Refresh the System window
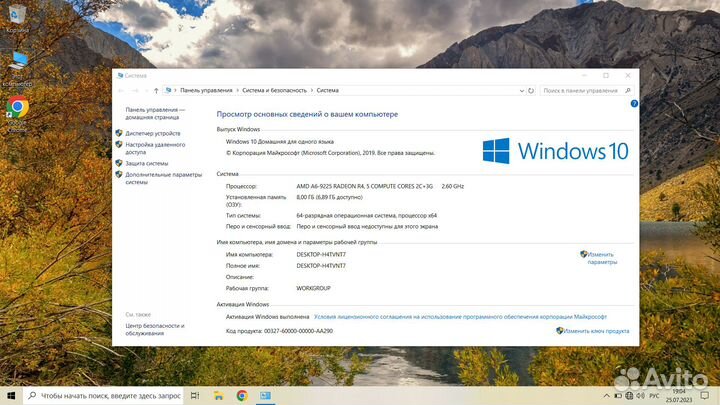Image resolution: width=720 pixels, height=405 pixels. coord(531,90)
